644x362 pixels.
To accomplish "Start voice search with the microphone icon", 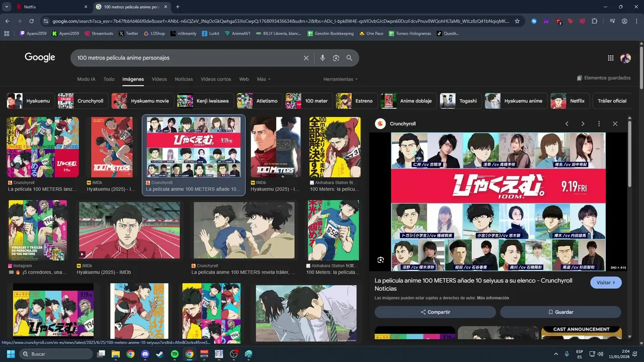I will (x=323, y=58).
